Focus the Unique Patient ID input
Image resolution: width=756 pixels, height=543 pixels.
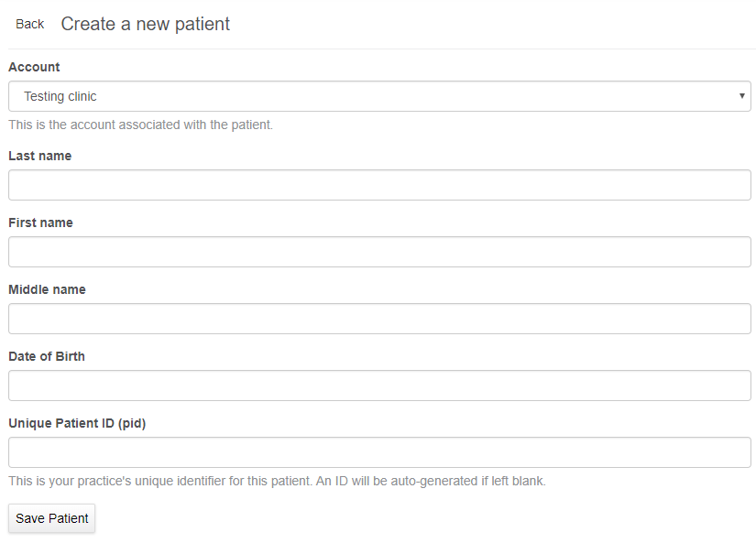click(379, 452)
